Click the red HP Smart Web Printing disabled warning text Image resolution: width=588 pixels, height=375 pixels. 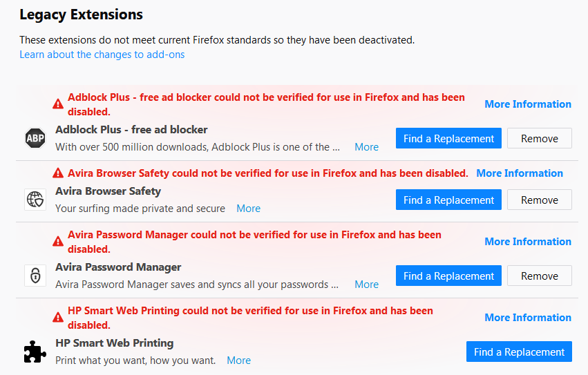point(250,318)
